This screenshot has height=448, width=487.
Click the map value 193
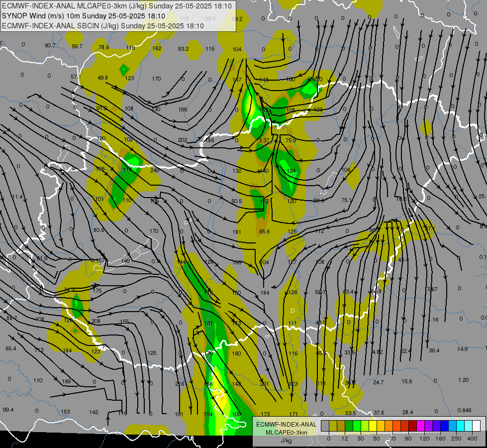click(237, 262)
